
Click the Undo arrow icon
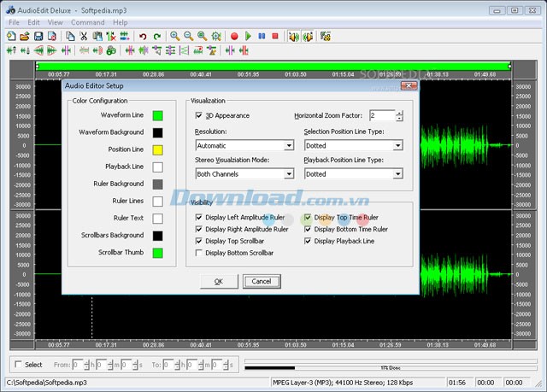(x=143, y=37)
